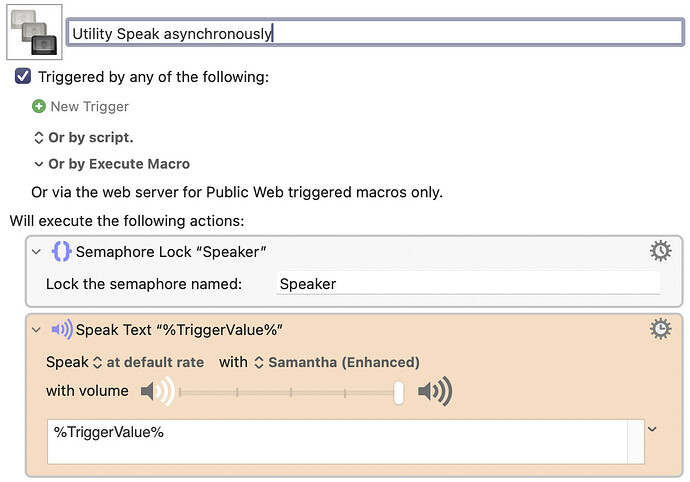Click the Semaphore Lock curly braces icon
This screenshot has height=482, width=690.
(61, 252)
